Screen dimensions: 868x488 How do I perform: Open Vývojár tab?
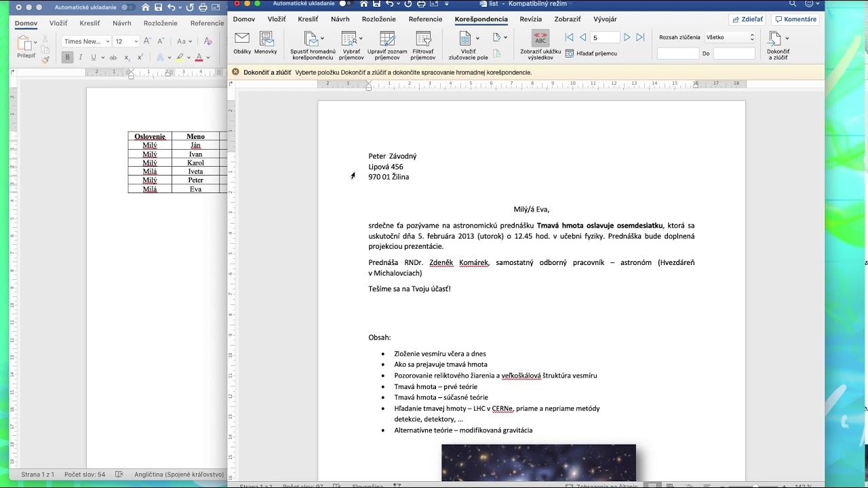pyautogui.click(x=606, y=19)
